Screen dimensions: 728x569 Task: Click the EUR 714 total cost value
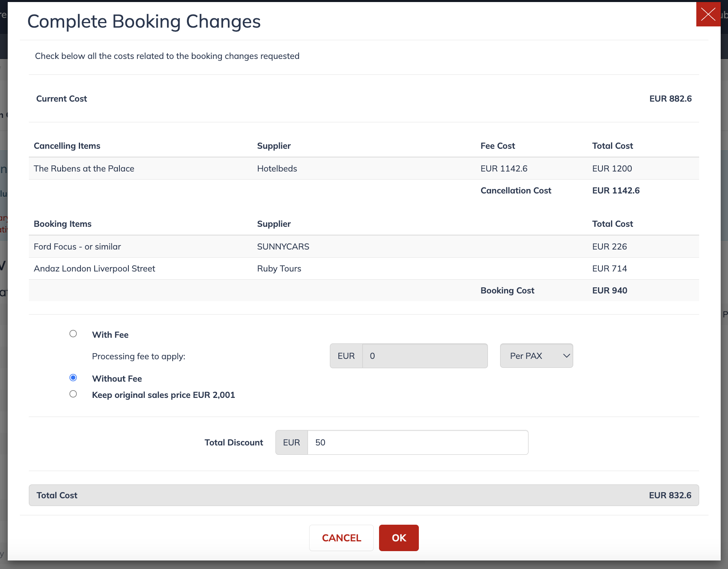[609, 268]
